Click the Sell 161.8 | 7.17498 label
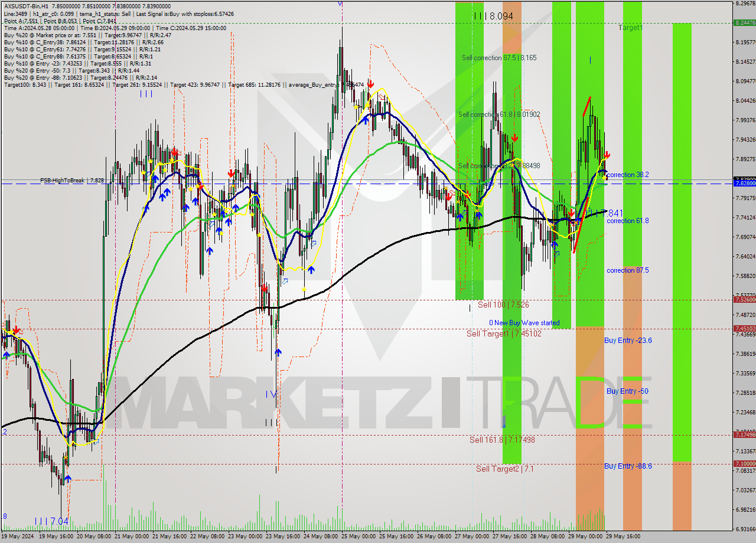 pos(502,440)
